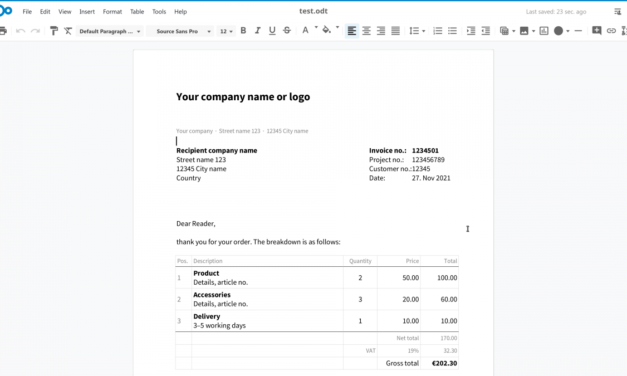Open the View menu
The width and height of the screenshot is (627, 376).
(64, 12)
